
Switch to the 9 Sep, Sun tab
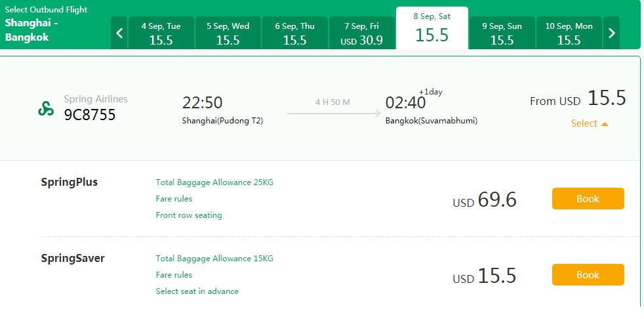(x=502, y=33)
